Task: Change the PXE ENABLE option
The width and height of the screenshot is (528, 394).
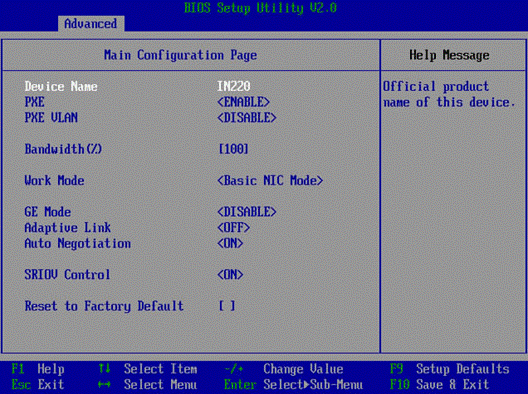Action: (x=243, y=102)
